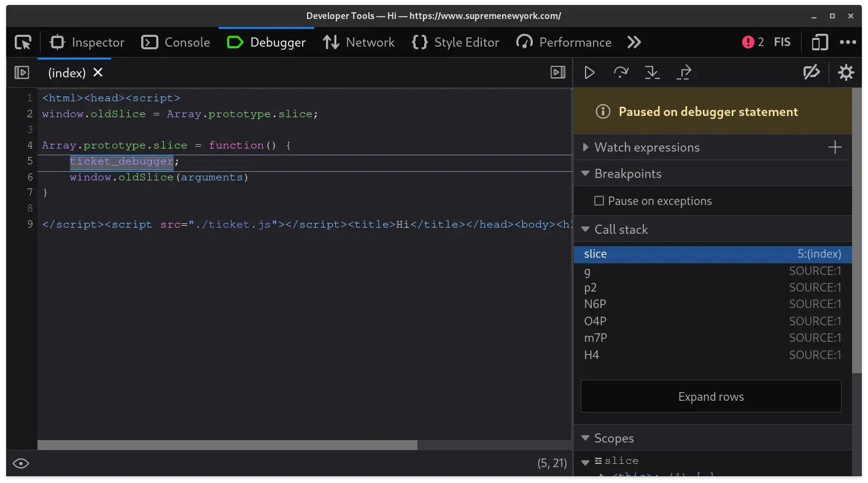
Task: Open the Debugger settings gear
Action: click(846, 72)
